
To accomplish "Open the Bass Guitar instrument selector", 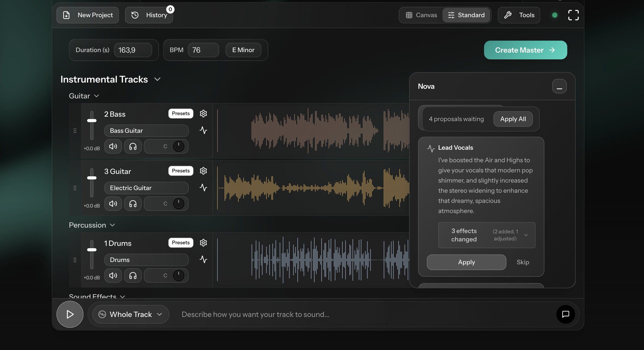I will tap(146, 131).
